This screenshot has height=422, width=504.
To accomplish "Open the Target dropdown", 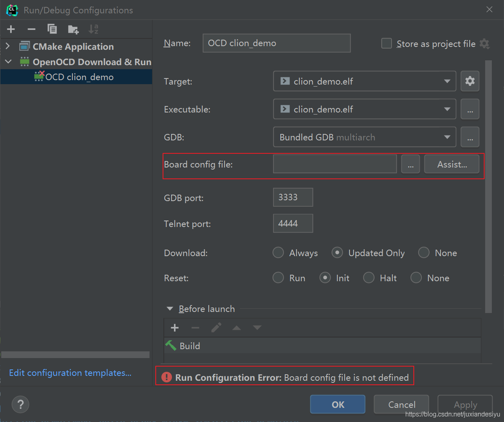I will pyautogui.click(x=447, y=81).
